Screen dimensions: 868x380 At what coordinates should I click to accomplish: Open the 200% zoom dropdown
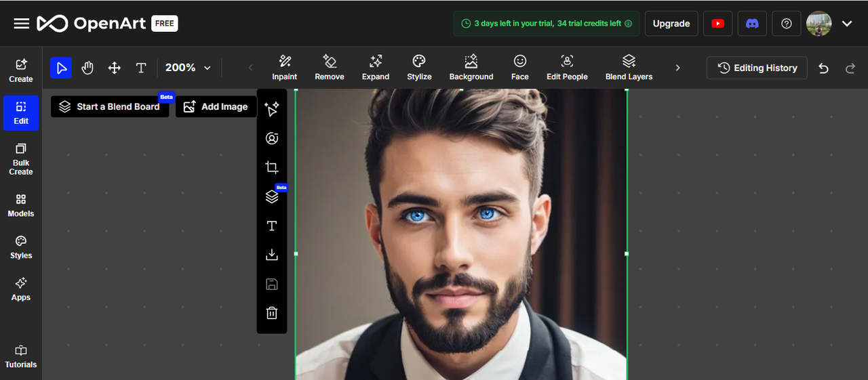click(189, 68)
